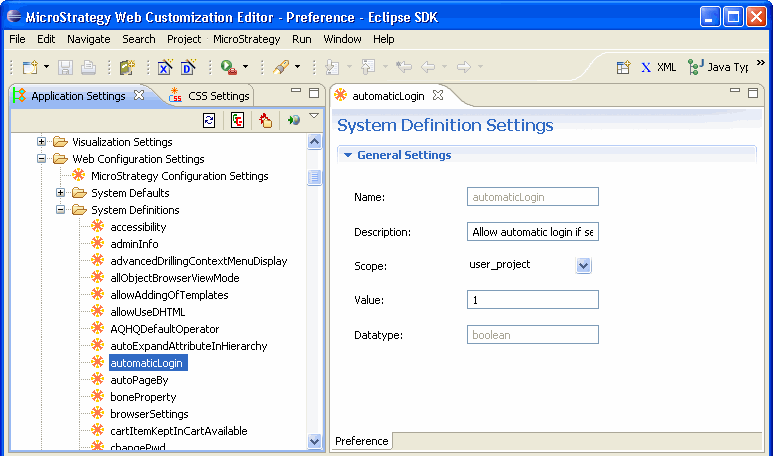Open the Search menu
The height and width of the screenshot is (456, 773).
click(x=139, y=39)
